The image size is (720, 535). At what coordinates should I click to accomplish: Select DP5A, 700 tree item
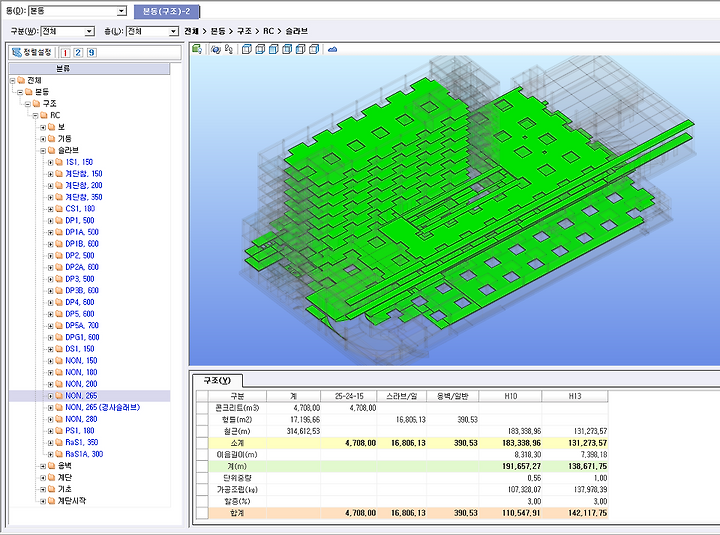pyautogui.click(x=82, y=326)
